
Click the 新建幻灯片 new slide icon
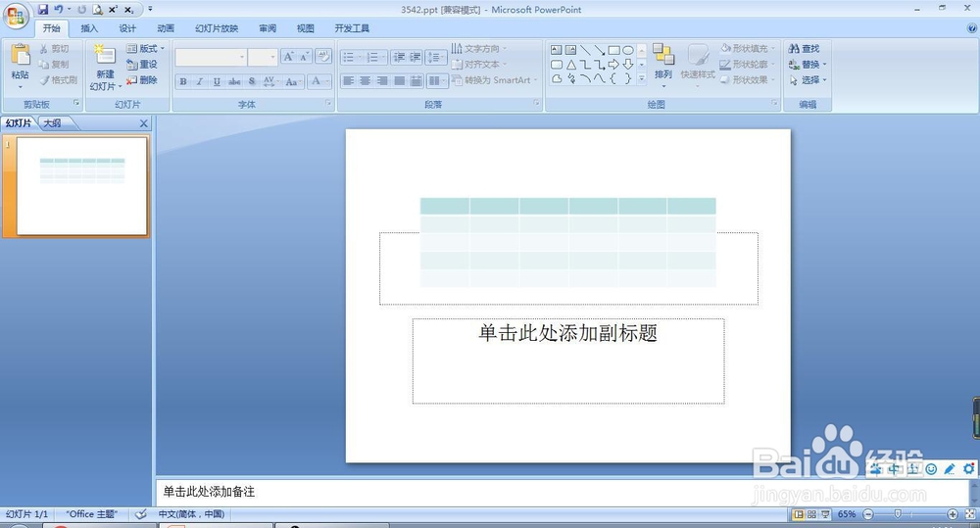(105, 55)
